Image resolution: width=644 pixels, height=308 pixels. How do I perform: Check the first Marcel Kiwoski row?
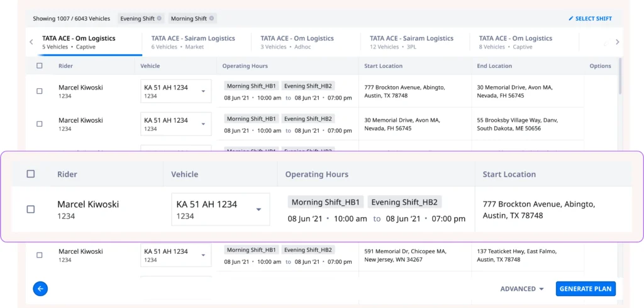click(40, 91)
